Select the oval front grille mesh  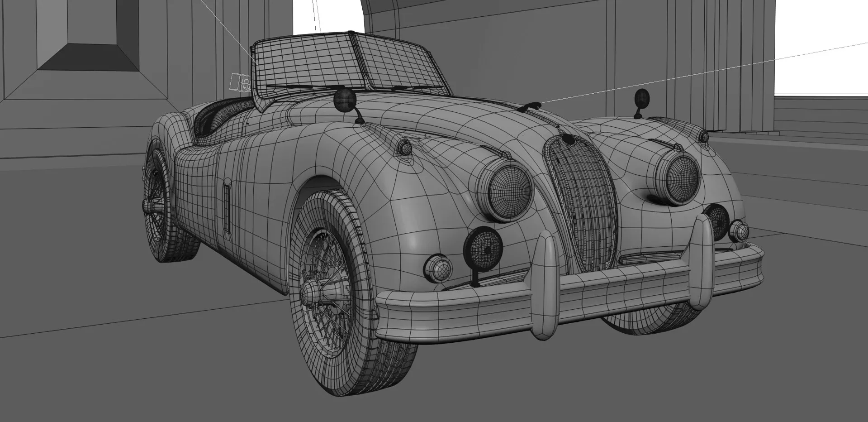click(581, 201)
